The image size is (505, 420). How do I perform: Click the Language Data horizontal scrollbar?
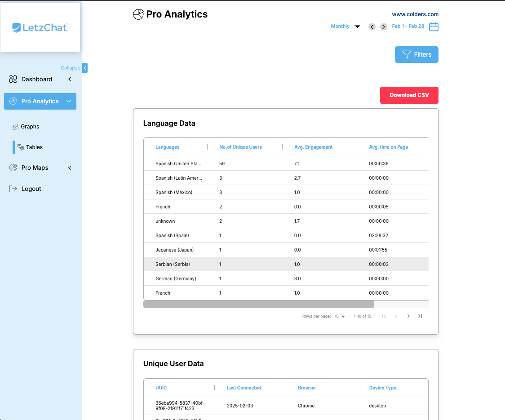258,304
